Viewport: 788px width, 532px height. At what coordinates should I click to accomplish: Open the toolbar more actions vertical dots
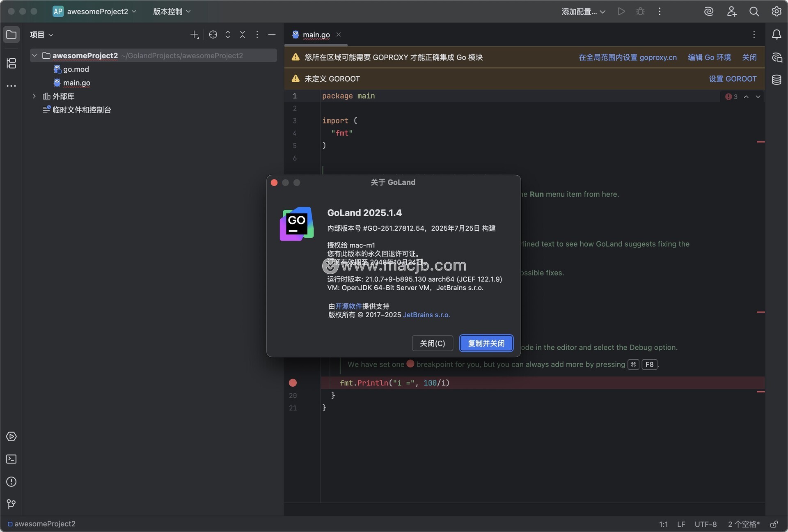(660, 11)
